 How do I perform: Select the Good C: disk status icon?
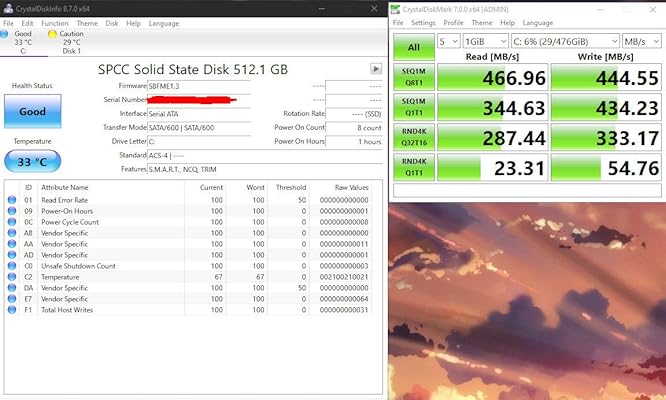click(x=4, y=34)
